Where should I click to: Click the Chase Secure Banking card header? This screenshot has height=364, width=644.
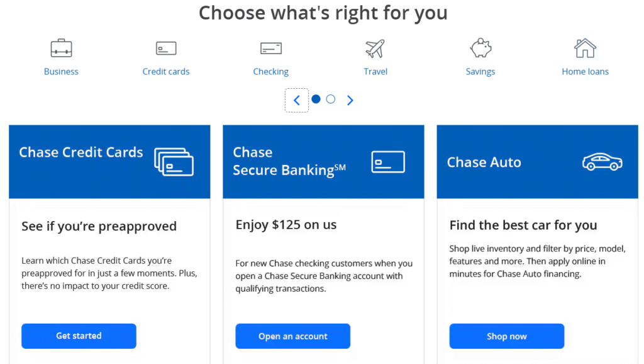coord(289,161)
